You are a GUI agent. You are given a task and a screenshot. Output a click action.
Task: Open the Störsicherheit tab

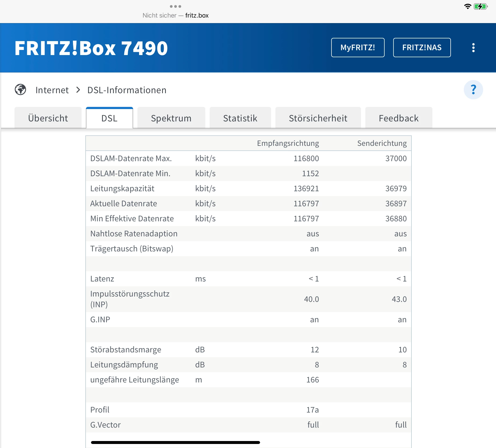(318, 118)
